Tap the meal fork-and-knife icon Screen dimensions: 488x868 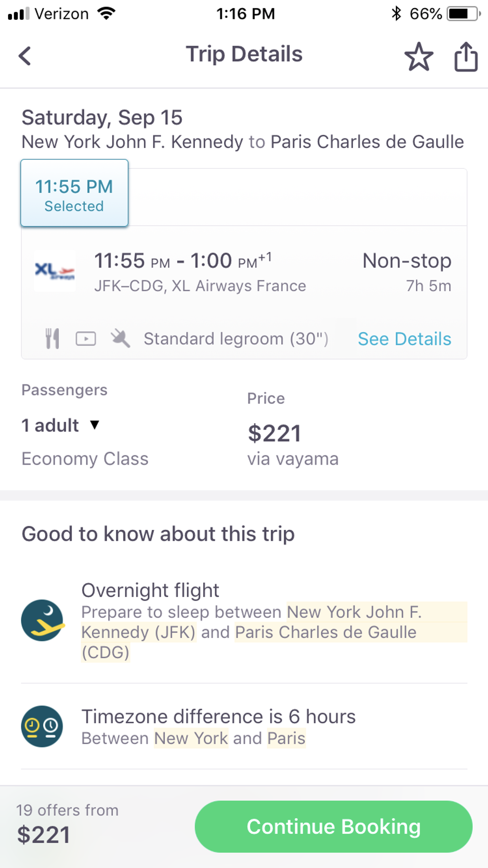[52, 339]
